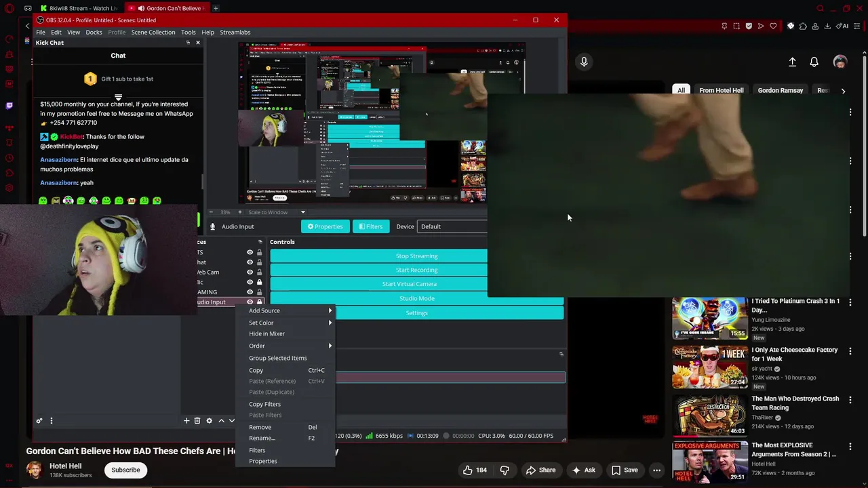Click the browser ad-blocker shield icon
The height and width of the screenshot is (488, 868).
pos(749,26)
